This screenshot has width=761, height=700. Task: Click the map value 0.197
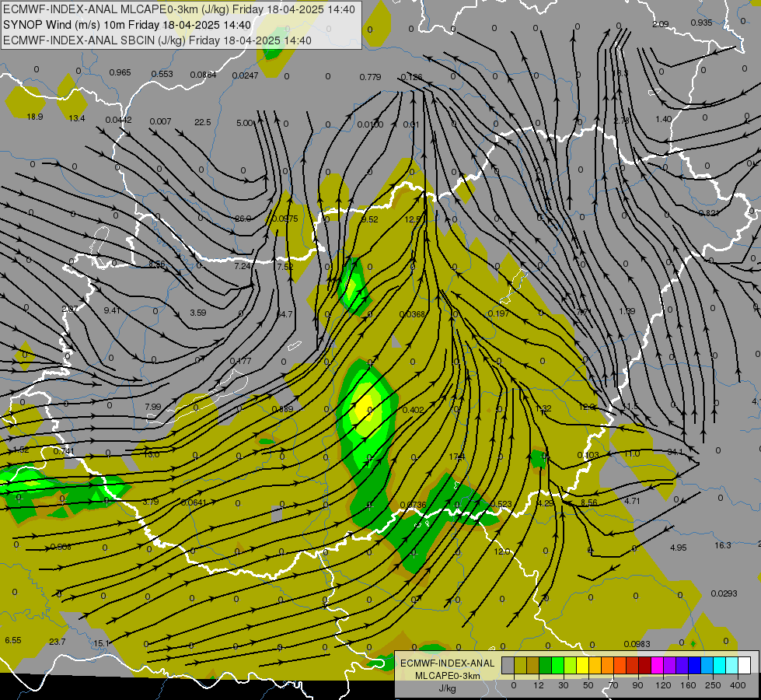tap(498, 313)
